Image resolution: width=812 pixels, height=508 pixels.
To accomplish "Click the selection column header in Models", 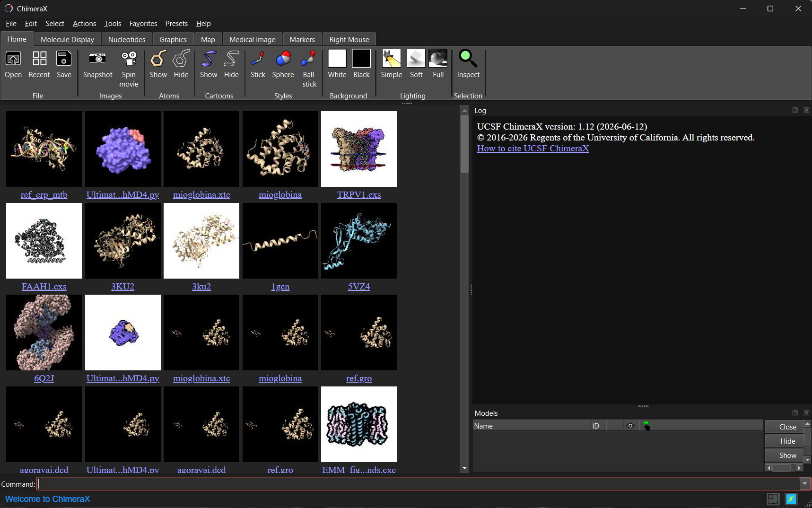I will pos(646,426).
